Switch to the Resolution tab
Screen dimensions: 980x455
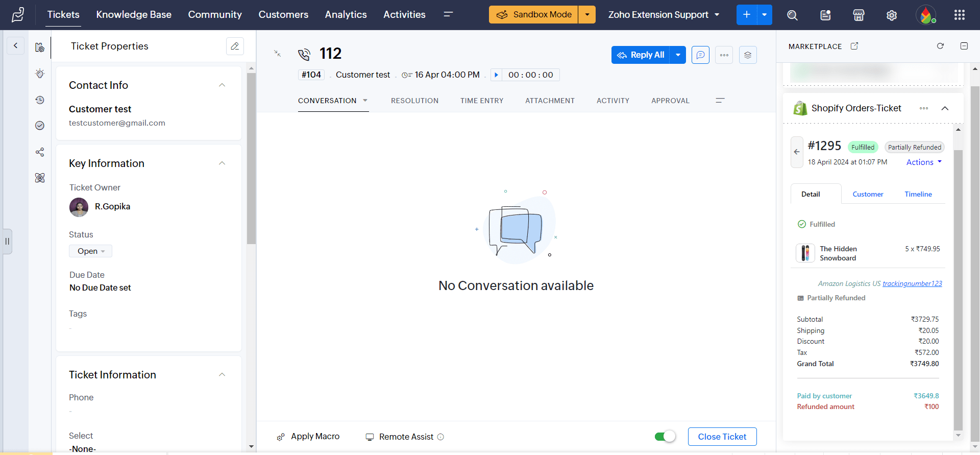tap(414, 101)
